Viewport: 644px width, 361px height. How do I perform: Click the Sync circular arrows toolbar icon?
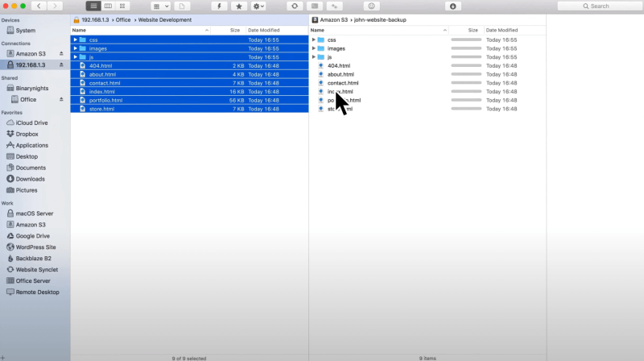point(295,6)
